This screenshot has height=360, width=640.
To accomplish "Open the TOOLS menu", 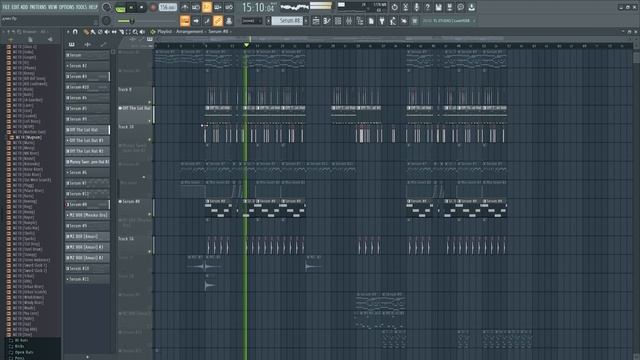I will tap(82, 7).
